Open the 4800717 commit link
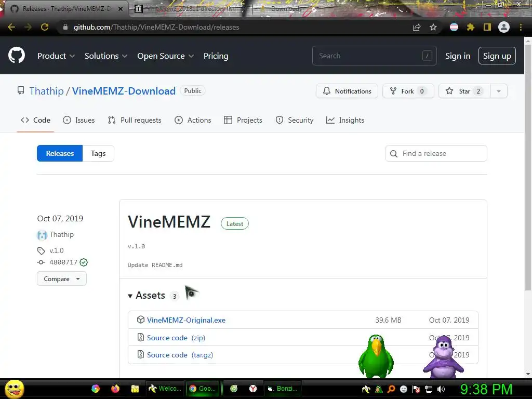Image resolution: width=532 pixels, height=399 pixels. (x=63, y=262)
